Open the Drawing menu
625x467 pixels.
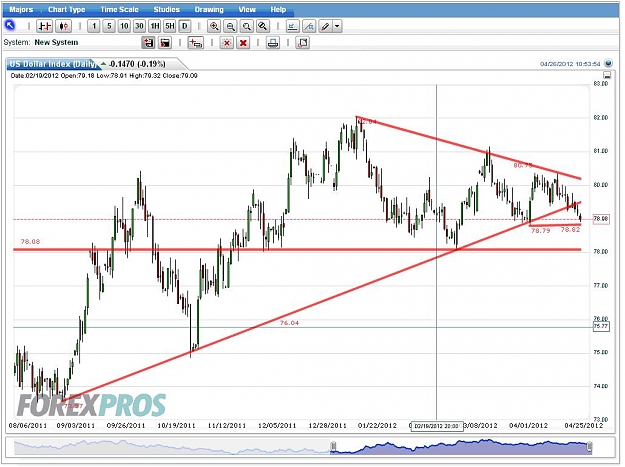tap(209, 10)
